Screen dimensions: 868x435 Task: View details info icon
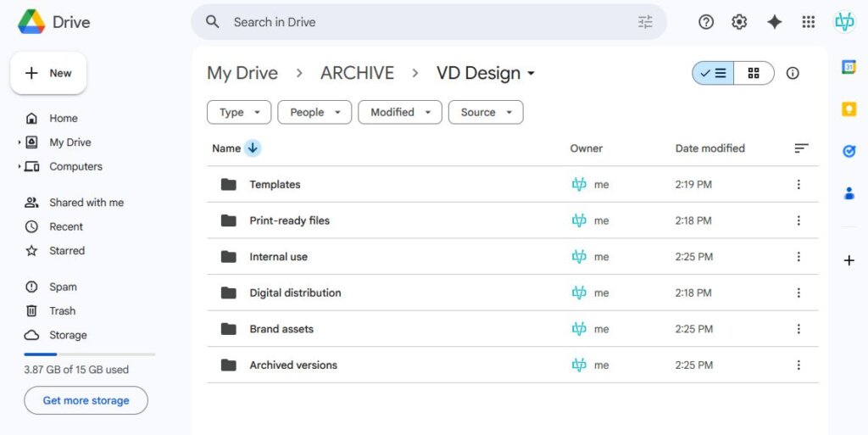(x=793, y=73)
